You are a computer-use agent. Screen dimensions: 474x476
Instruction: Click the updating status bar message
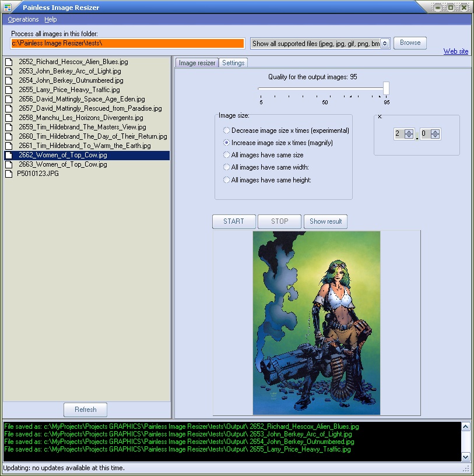pos(64,468)
